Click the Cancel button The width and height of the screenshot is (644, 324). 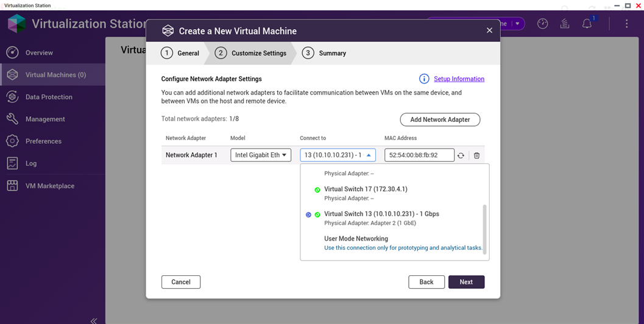(x=181, y=282)
